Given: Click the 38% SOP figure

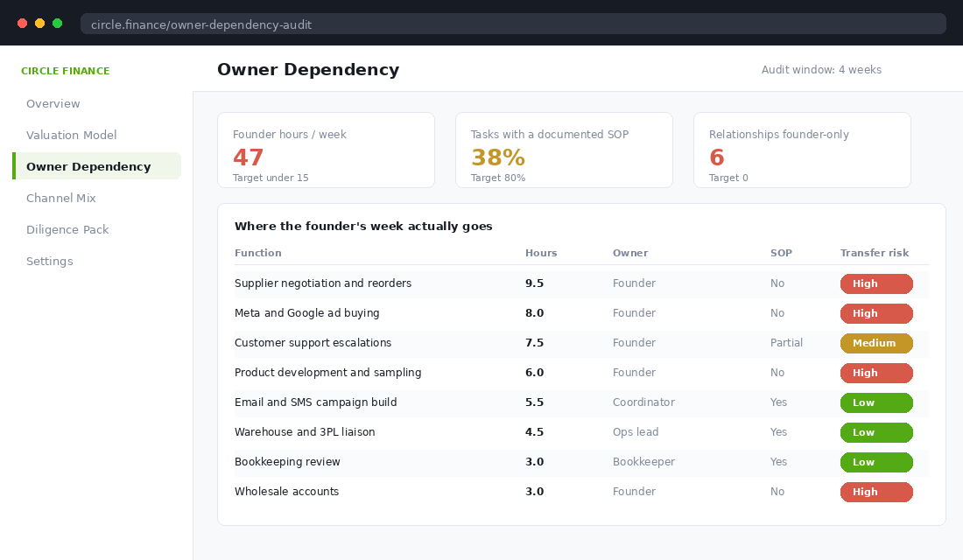Looking at the screenshot, I should pos(498,157).
